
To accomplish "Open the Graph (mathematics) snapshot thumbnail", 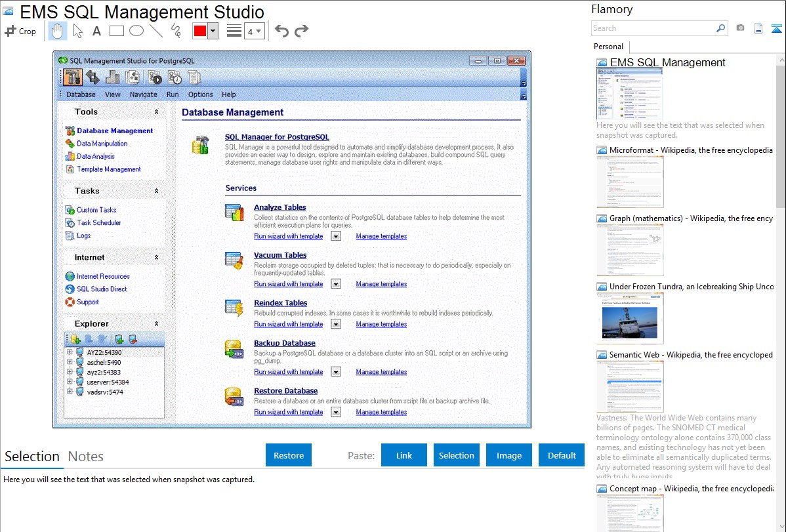I will (630, 250).
